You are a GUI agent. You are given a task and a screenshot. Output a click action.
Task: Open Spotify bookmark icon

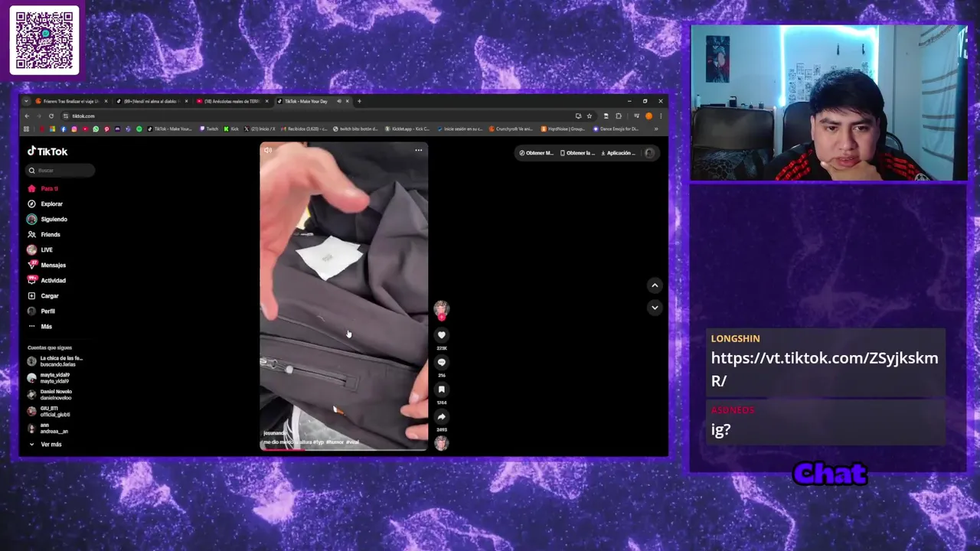[x=139, y=129]
